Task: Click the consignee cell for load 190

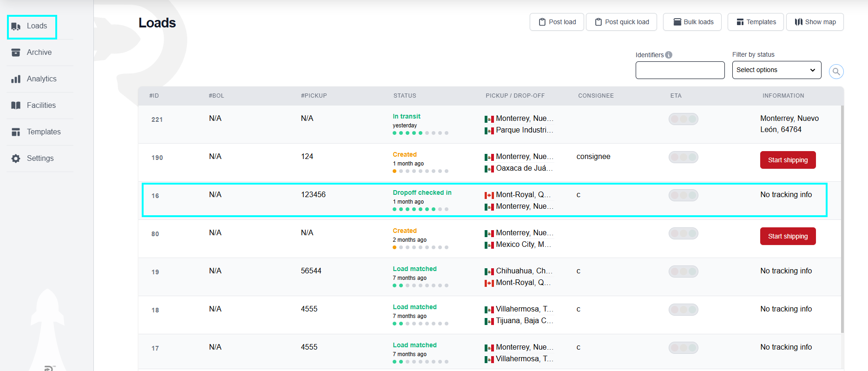Action: [x=593, y=157]
